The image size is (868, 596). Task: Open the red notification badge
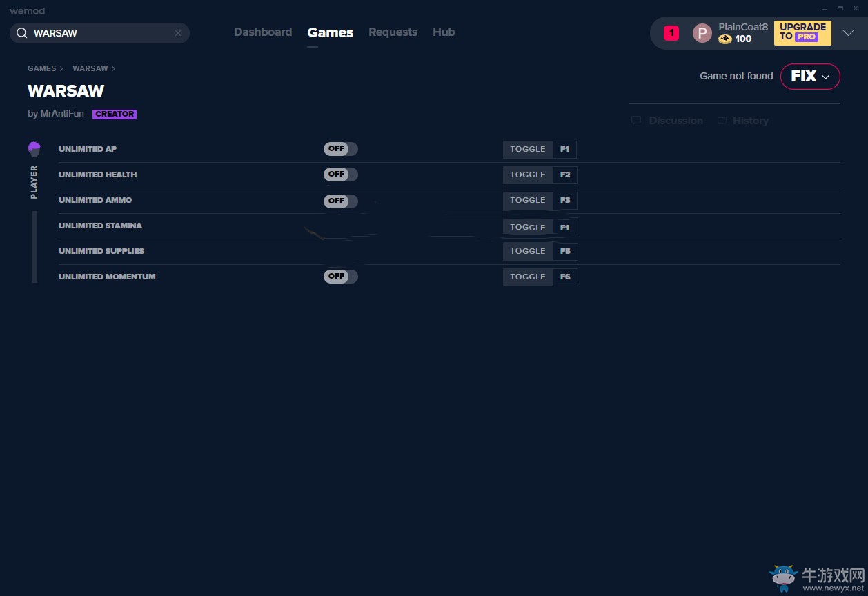click(671, 33)
